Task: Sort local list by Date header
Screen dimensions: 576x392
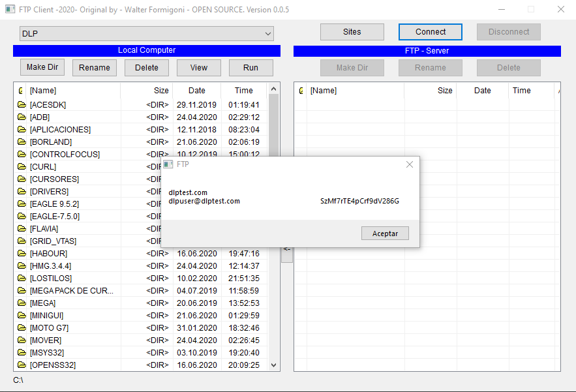Action: pos(197,91)
